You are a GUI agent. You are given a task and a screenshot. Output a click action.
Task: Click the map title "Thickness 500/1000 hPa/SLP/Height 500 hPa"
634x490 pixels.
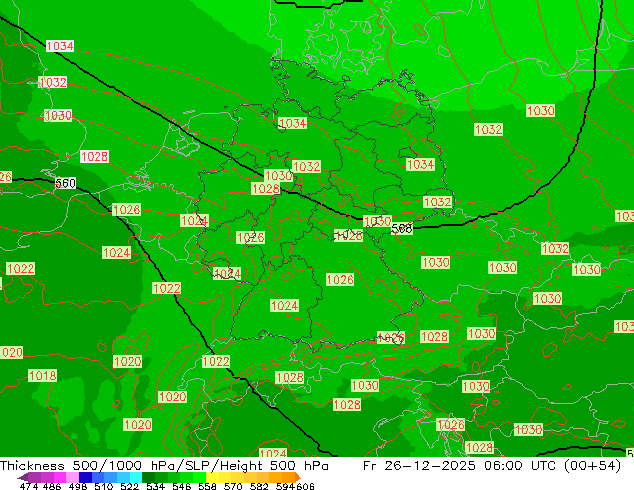[164, 465]
